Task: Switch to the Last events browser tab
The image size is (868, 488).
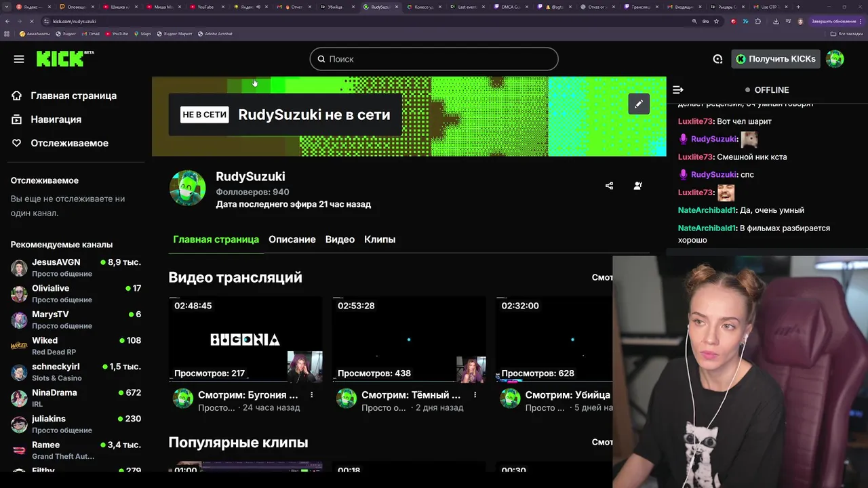Action: [466, 7]
